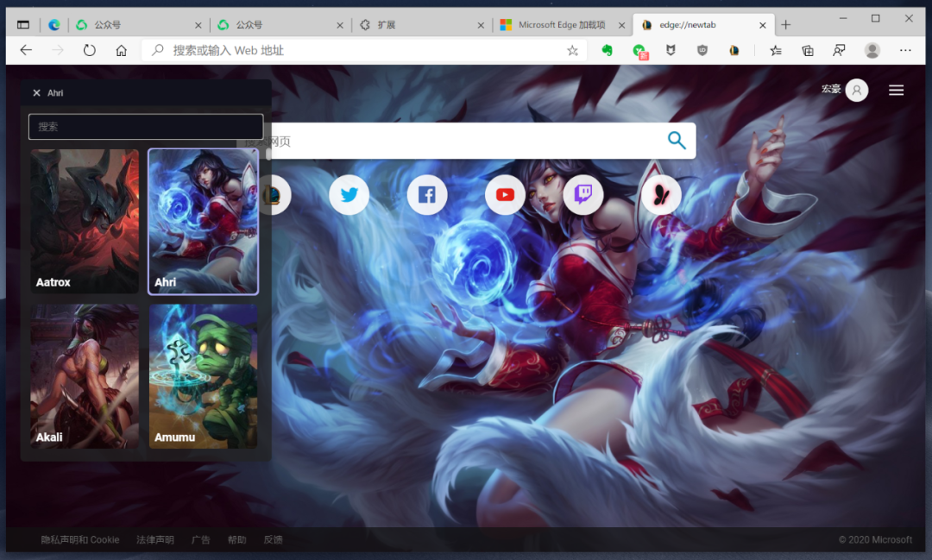Open the gray uBlock shield extension icon
Screen dimensions: 932x560
coord(702,51)
